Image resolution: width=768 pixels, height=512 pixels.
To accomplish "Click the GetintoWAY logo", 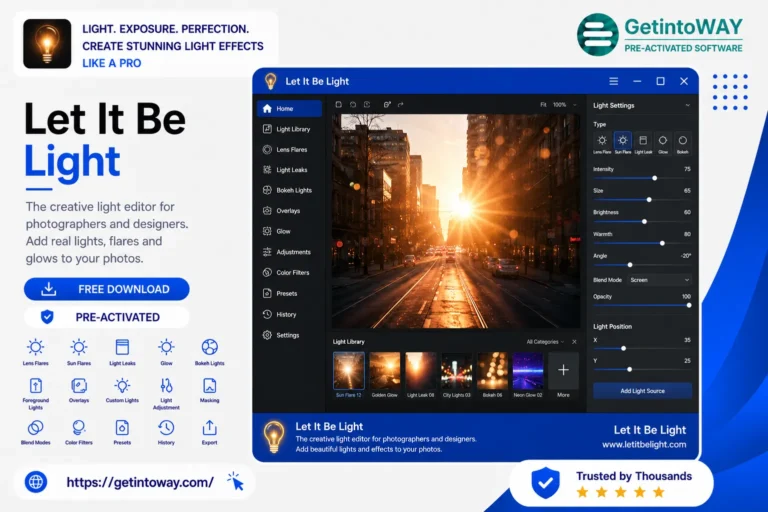I will (660, 35).
